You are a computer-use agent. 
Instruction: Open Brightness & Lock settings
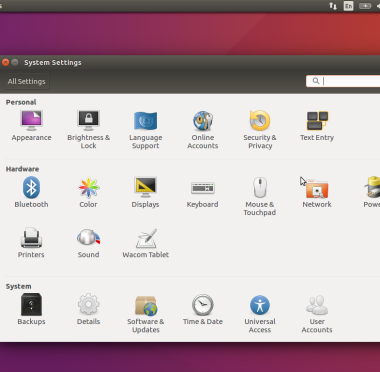coord(88,130)
